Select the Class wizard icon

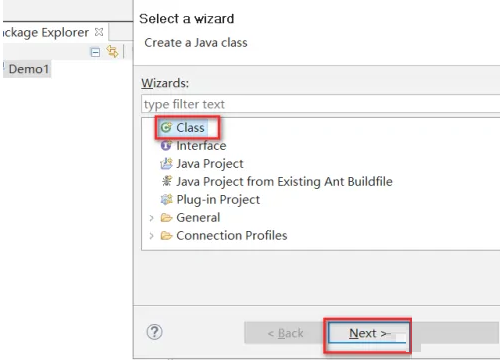(x=166, y=127)
